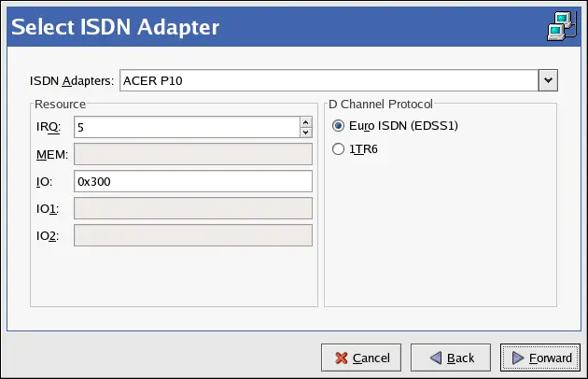Click the right arrow icon on Forward

[x=516, y=358]
